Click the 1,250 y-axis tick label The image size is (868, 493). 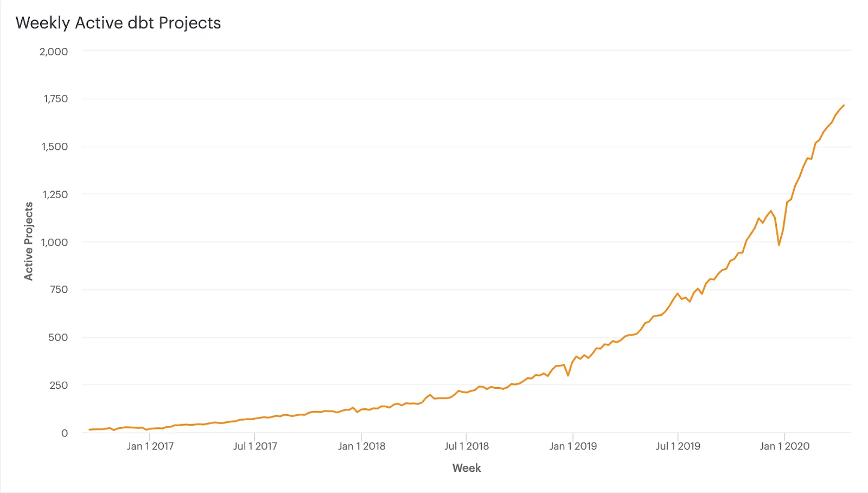tap(55, 194)
